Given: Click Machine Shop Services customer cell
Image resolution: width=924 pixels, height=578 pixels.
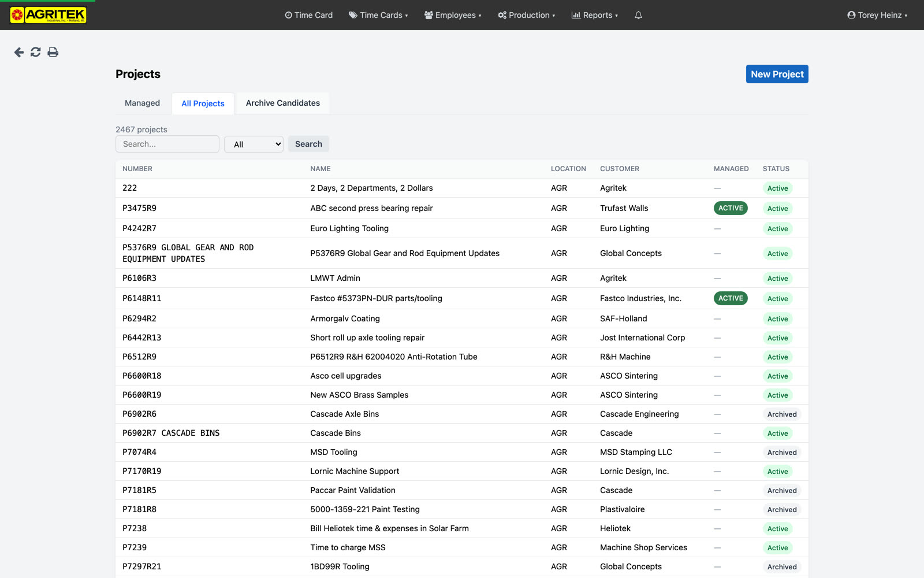Looking at the screenshot, I should coord(643,547).
